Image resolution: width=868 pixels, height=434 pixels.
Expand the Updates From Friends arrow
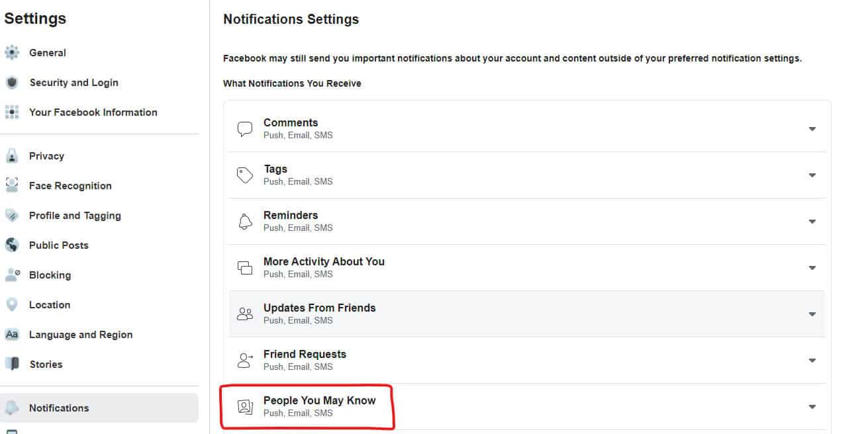[x=812, y=314]
